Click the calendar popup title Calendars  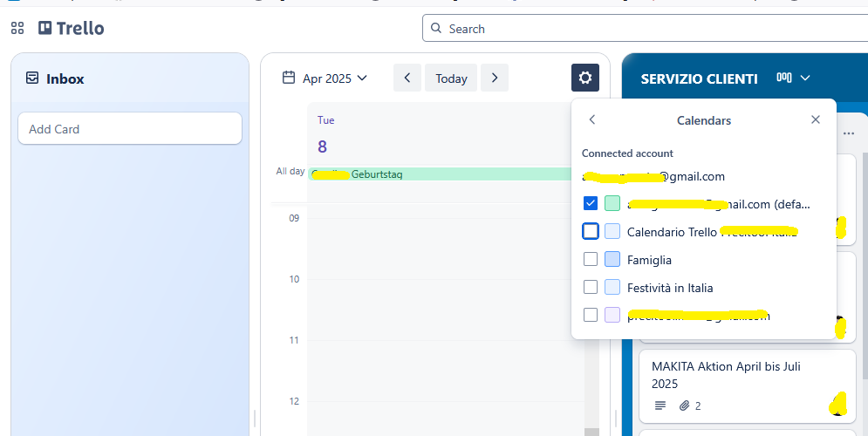[704, 120]
